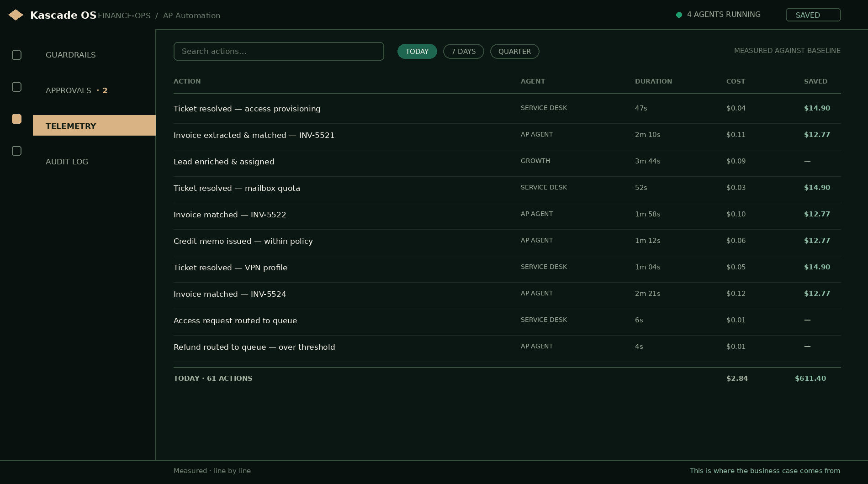This screenshot has height=484, width=868.
Task: Open the Guardrails section
Action: tap(71, 55)
